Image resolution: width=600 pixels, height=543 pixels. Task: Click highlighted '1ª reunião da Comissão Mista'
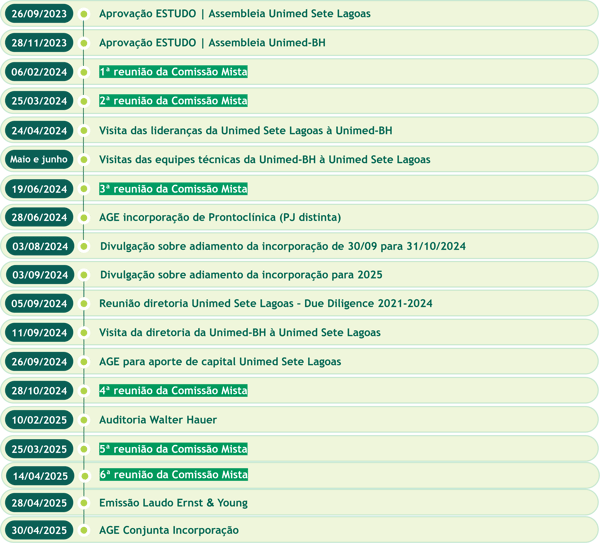click(173, 72)
